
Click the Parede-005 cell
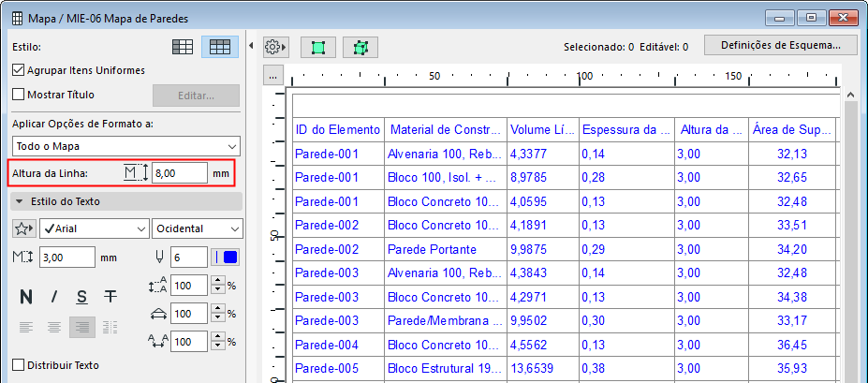click(338, 369)
